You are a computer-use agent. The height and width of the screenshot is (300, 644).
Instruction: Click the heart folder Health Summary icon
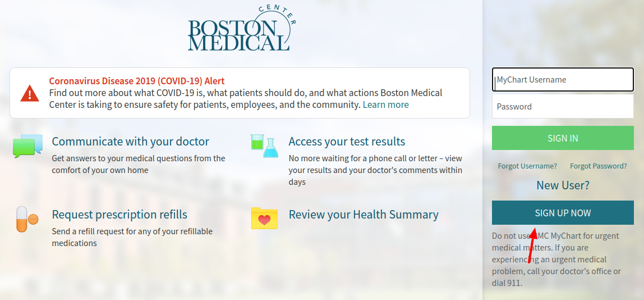click(265, 218)
